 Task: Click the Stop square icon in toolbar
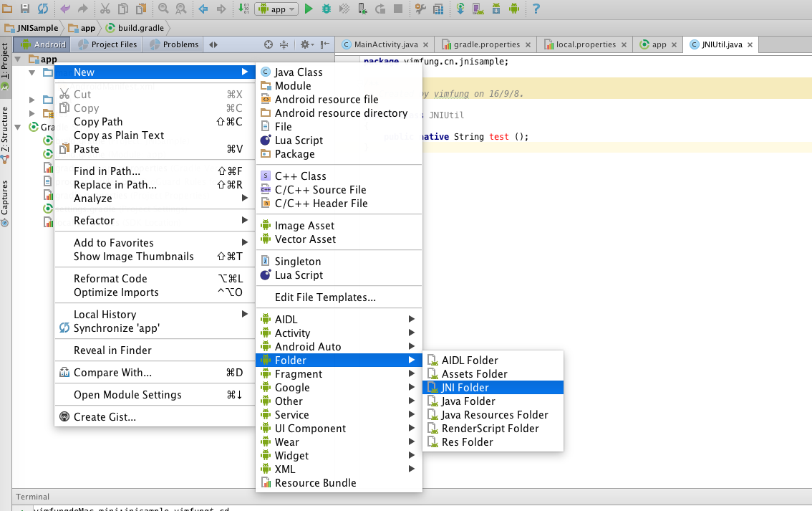398,9
